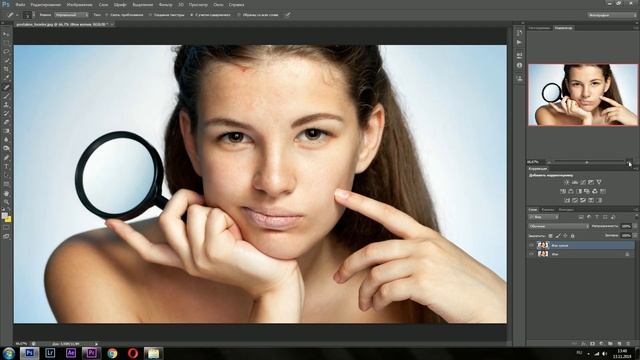
Task: Open the Layers panel flyout menu
Action: click(636, 209)
